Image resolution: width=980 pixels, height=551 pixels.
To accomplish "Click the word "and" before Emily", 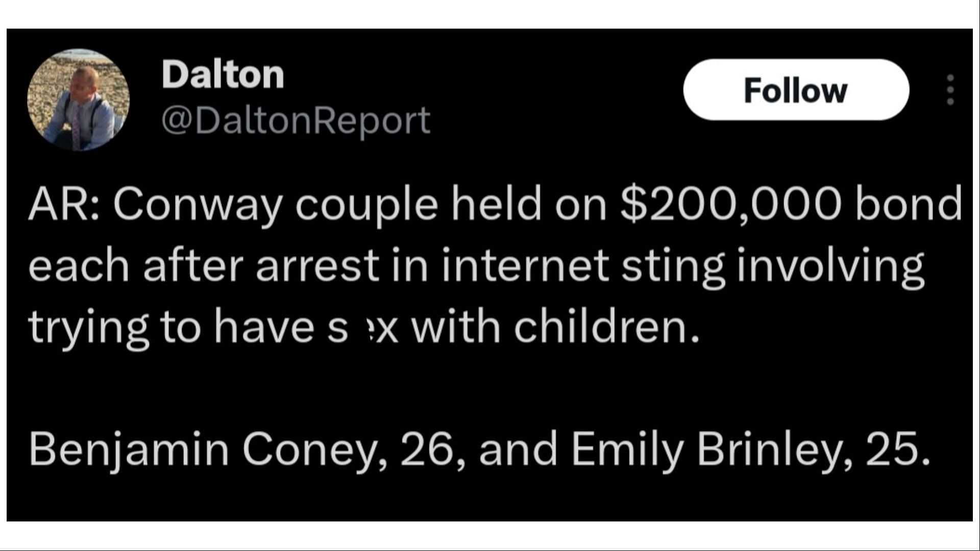I will (x=518, y=449).
